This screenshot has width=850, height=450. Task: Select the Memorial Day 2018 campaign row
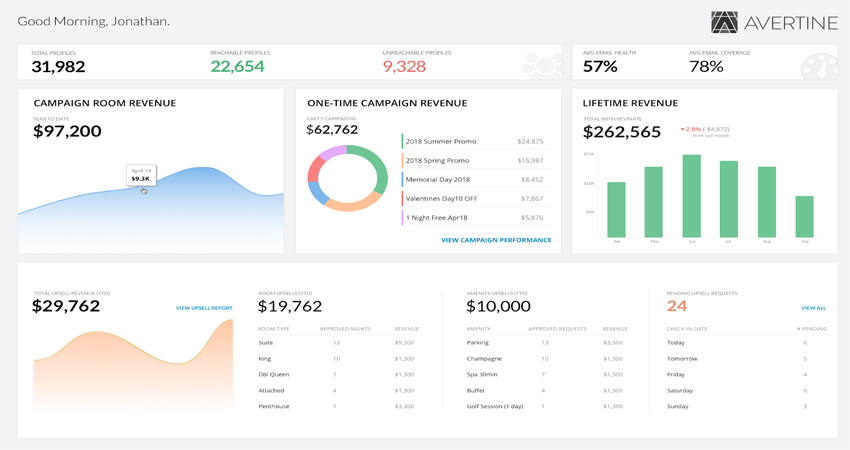474,180
